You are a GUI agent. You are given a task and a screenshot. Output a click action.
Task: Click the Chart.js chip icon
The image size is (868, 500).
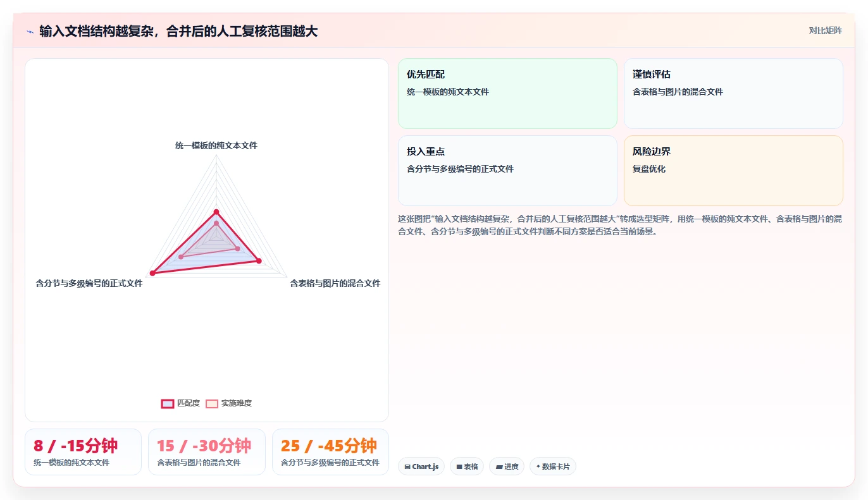[x=407, y=467]
